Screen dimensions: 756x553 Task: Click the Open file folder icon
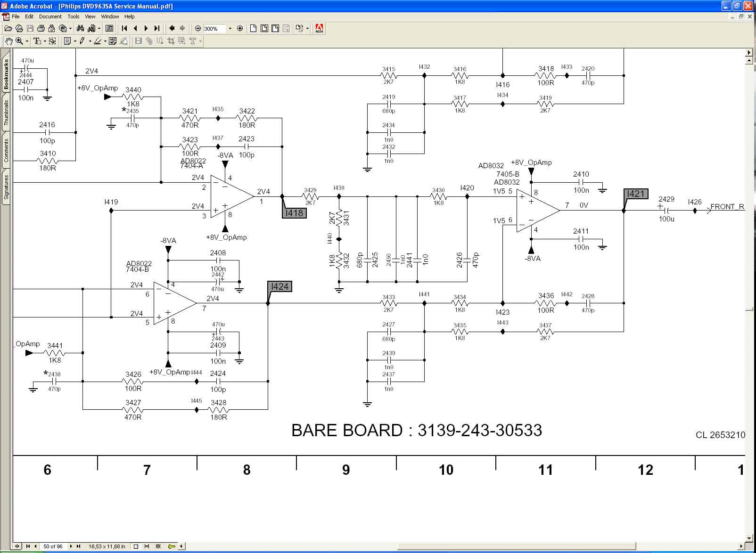tap(8, 28)
